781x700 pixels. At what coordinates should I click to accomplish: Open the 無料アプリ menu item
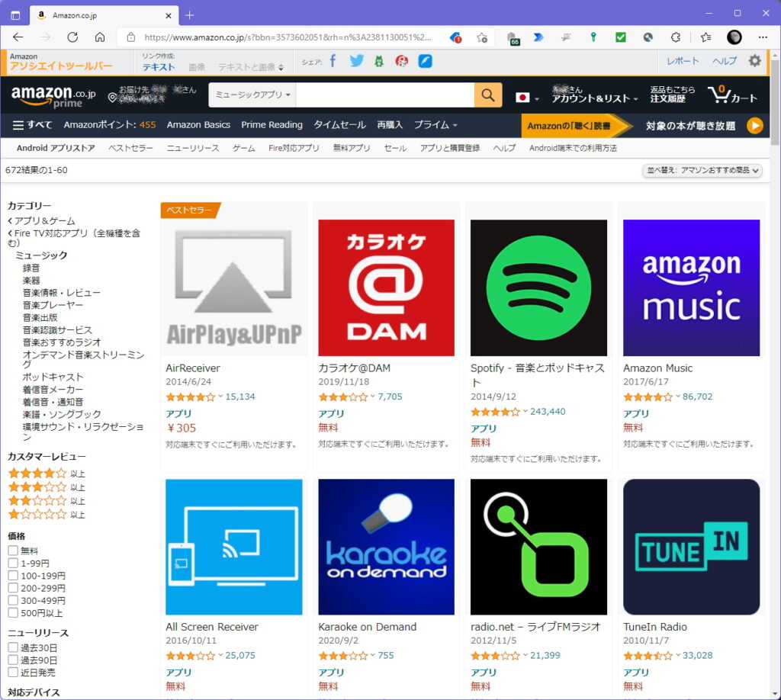(352, 148)
